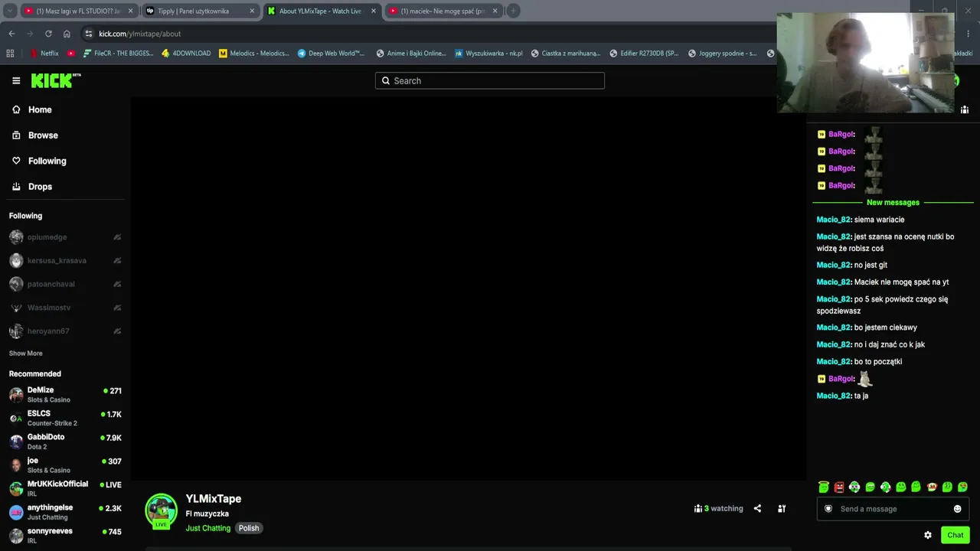Open followed channel opiumedge

[x=65, y=237]
